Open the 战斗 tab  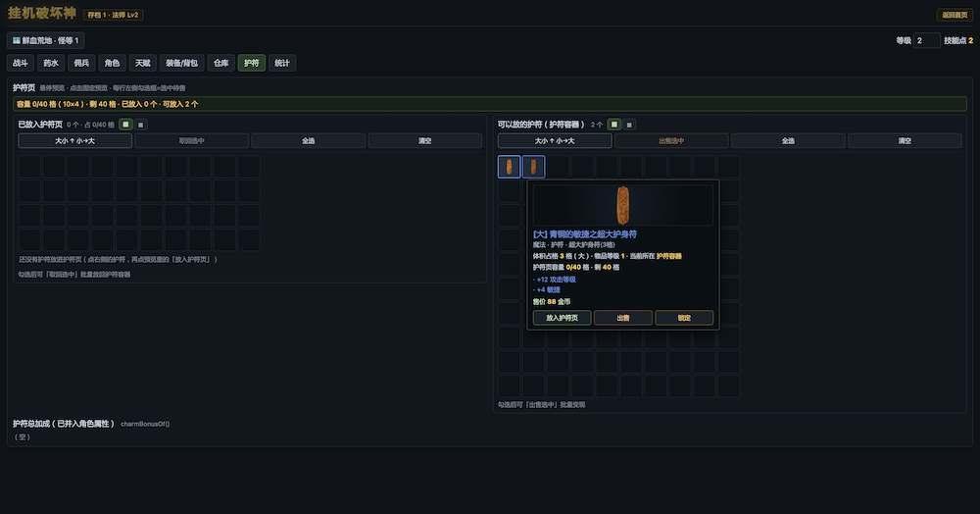[21, 63]
